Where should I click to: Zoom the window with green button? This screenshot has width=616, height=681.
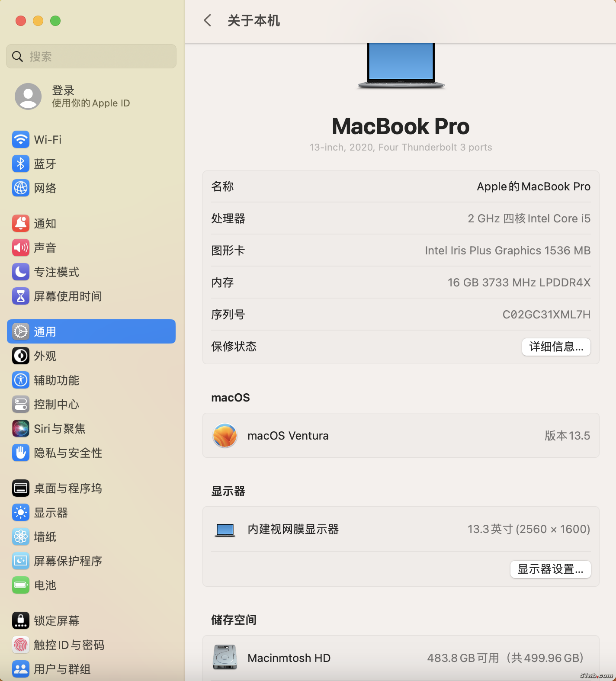tap(55, 20)
